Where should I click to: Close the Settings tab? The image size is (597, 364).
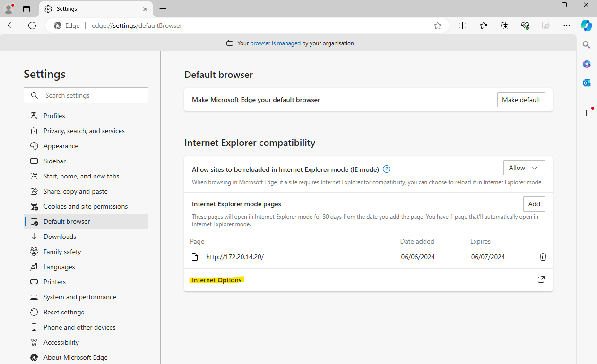[145, 9]
